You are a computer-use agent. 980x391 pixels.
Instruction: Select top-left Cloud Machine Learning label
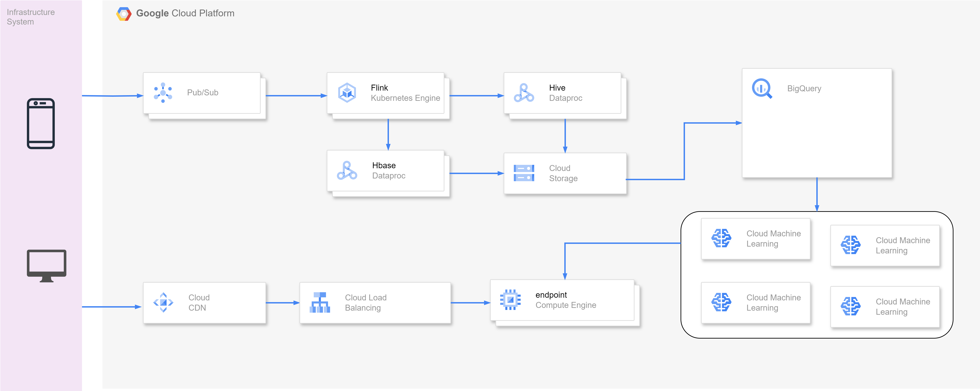click(x=773, y=239)
